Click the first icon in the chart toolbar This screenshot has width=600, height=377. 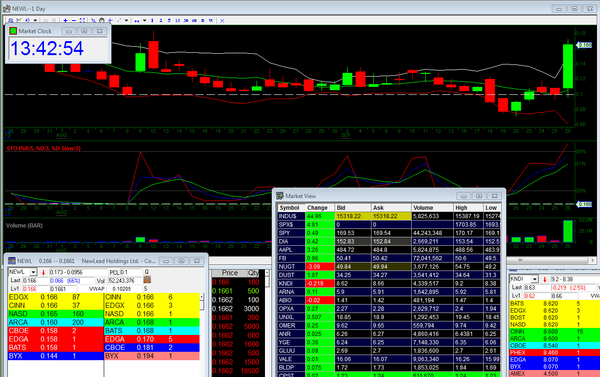[x=11, y=20]
